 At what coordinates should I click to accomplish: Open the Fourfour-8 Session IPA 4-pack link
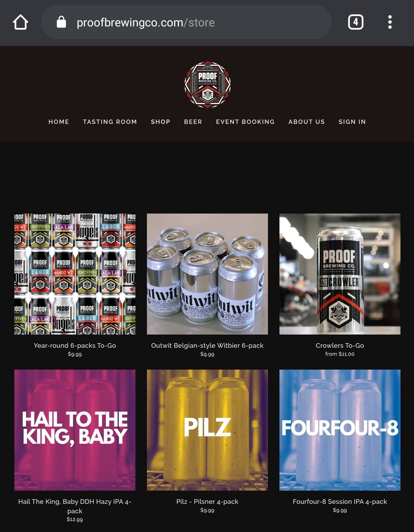[x=340, y=502]
